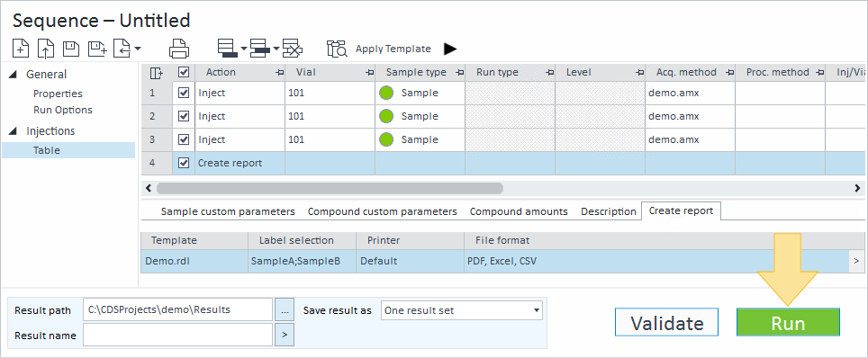Click the Apply Template icon
The height and width of the screenshot is (358, 868).
click(337, 49)
